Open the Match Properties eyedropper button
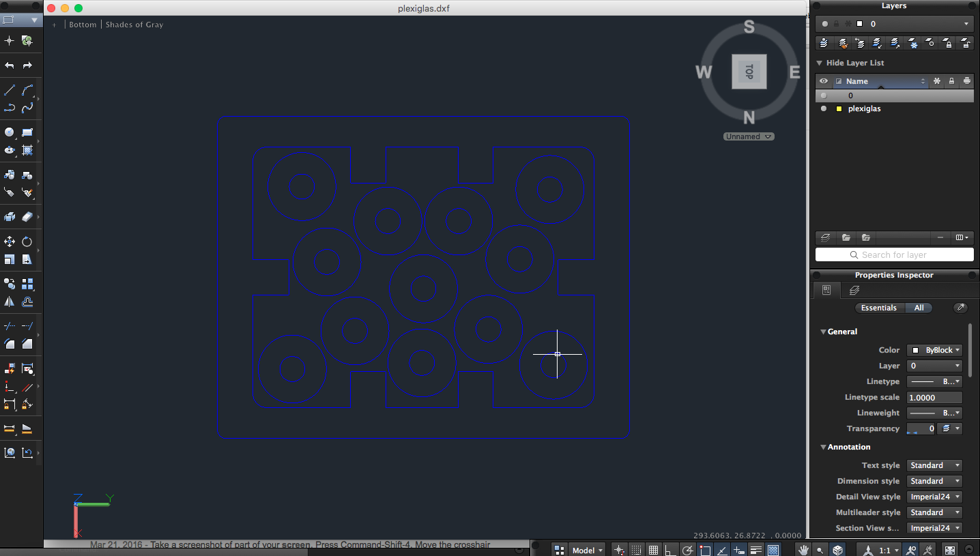Viewport: 980px width, 556px height. [960, 308]
